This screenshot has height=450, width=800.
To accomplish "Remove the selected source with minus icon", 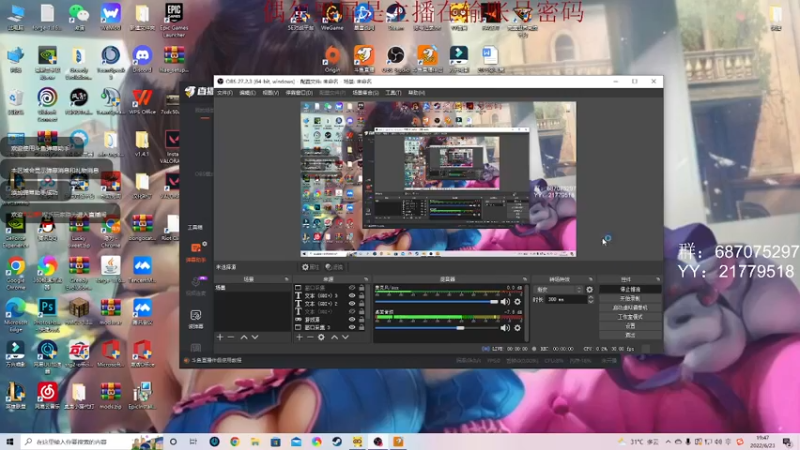I will pyautogui.click(x=310, y=337).
